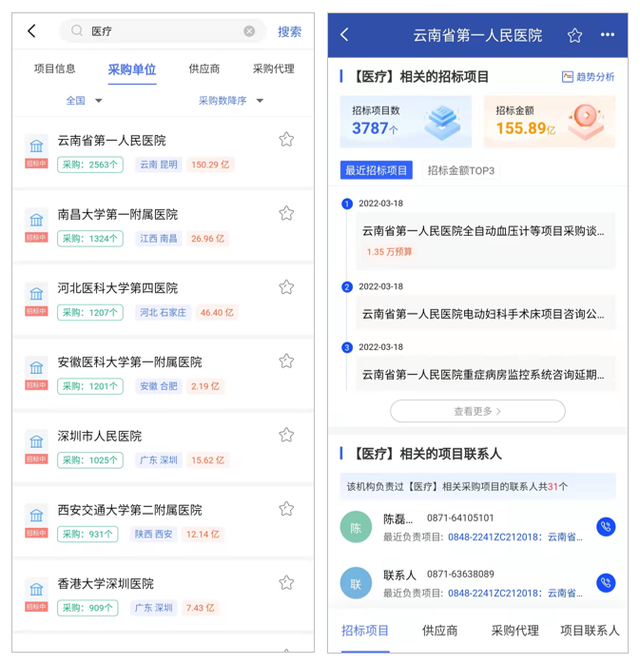
Task: Open 香港大学深圳医院 entry
Action: 163,596
